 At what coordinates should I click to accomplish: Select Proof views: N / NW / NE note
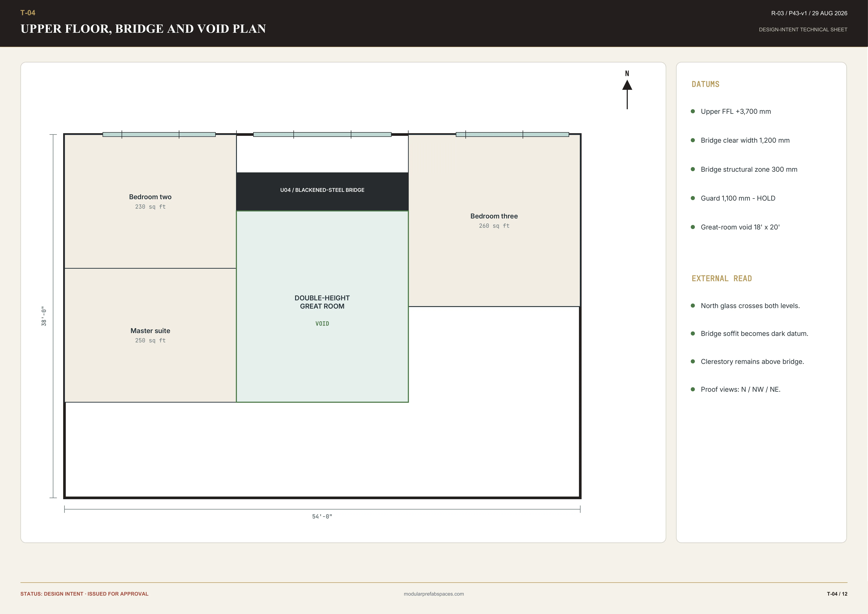(x=741, y=389)
